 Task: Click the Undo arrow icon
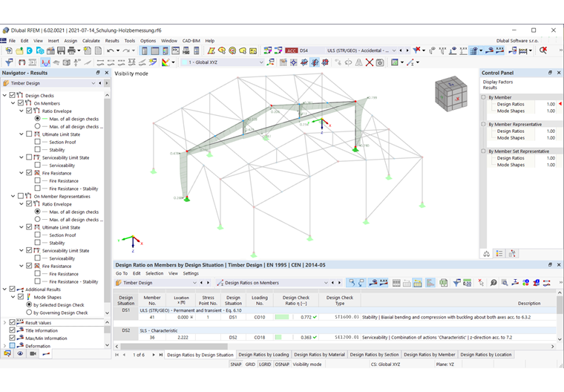click(x=111, y=50)
